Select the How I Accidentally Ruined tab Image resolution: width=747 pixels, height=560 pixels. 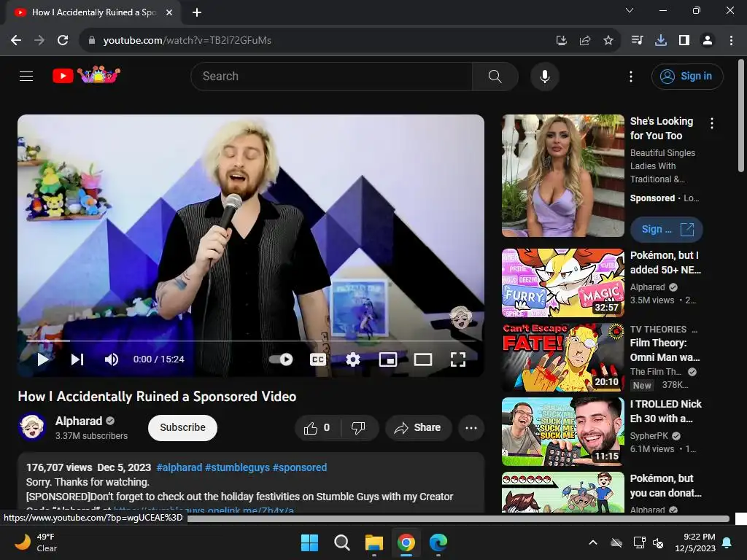pos(93,12)
